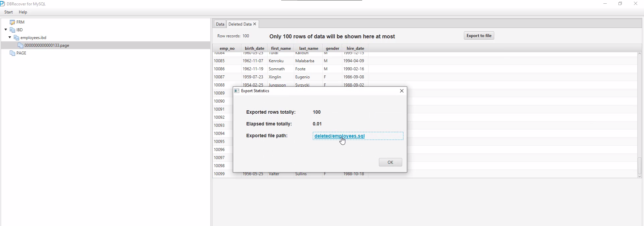Close the Deleted Data tab with X

coord(255,24)
